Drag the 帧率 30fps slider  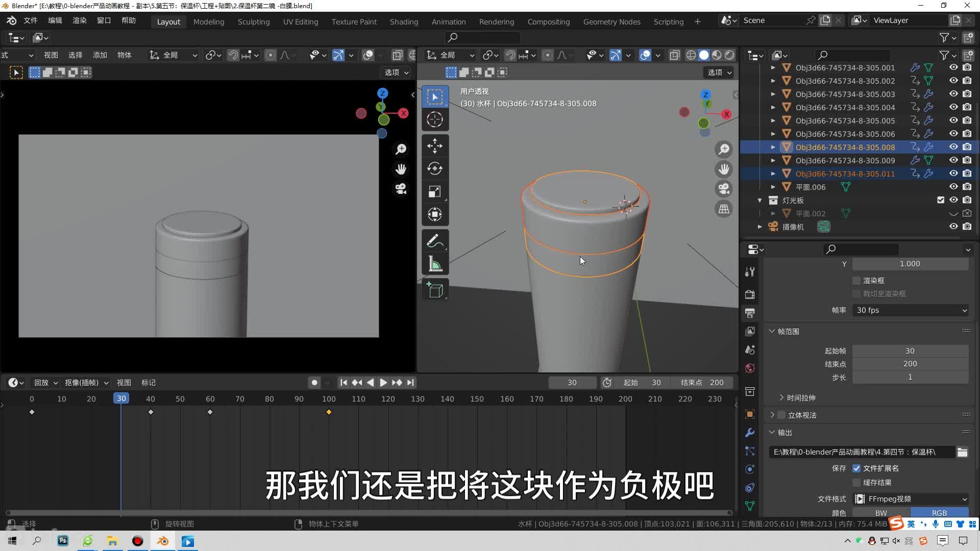click(910, 310)
